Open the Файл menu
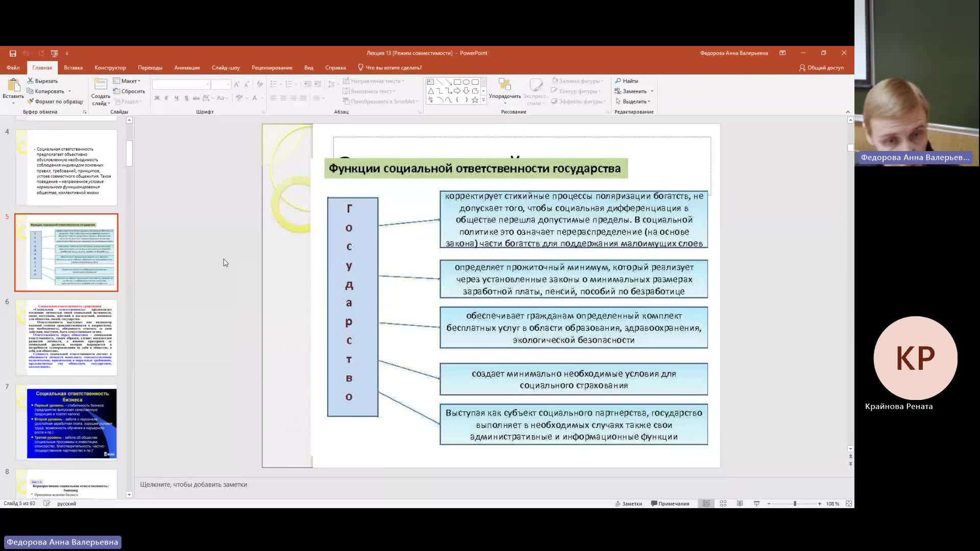Image resolution: width=980 pixels, height=551 pixels. [x=13, y=67]
